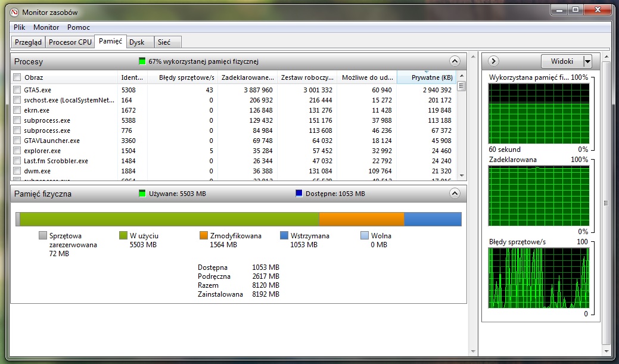Open the Widoki dropdown arrow
Screen dimensions: 619x364
pyautogui.click(x=587, y=61)
